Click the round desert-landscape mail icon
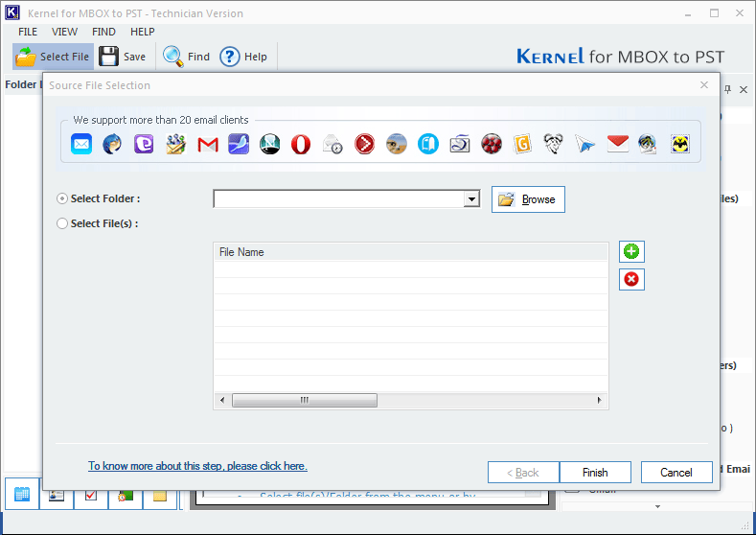Image resolution: width=756 pixels, height=535 pixels. tap(397, 144)
